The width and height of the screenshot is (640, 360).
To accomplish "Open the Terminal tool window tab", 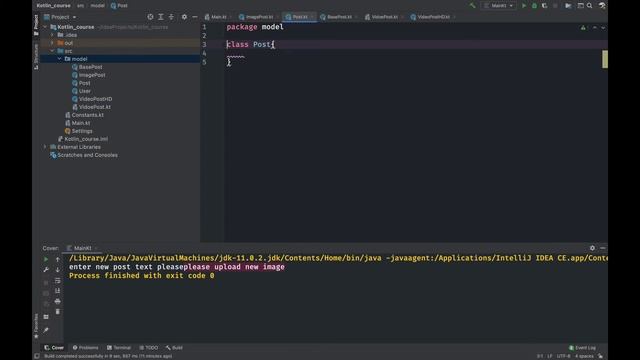I will [119, 348].
